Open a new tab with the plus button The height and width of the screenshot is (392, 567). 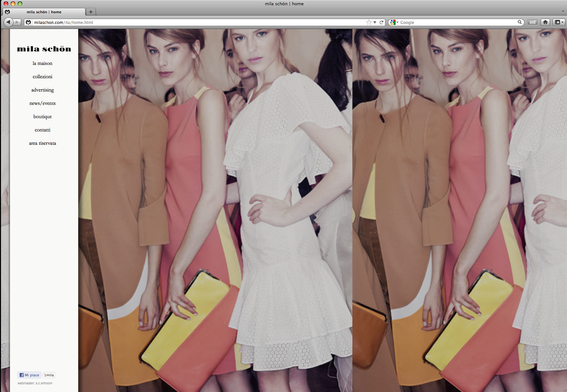coord(91,12)
